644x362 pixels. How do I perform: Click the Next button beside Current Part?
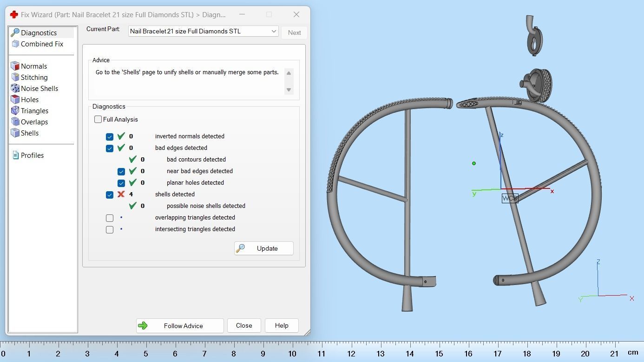coord(294,32)
